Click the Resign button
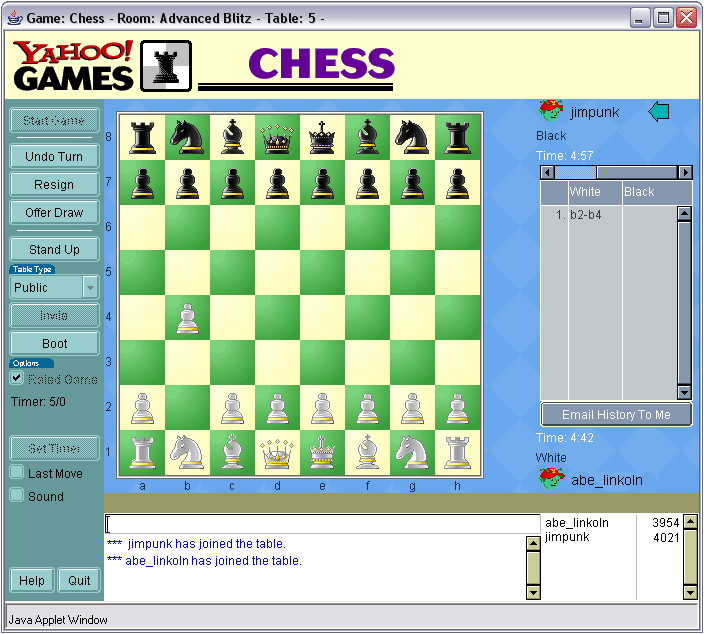 point(54,185)
